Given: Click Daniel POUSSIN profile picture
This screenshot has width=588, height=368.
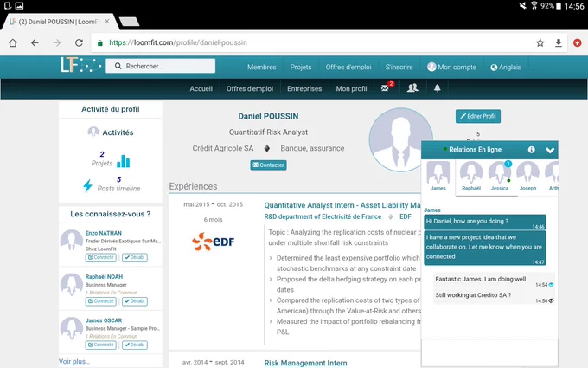Looking at the screenshot, I should click(400, 139).
